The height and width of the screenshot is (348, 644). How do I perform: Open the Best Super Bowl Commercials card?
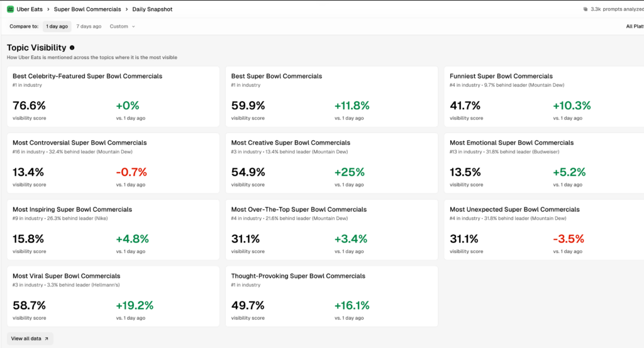[331, 96]
